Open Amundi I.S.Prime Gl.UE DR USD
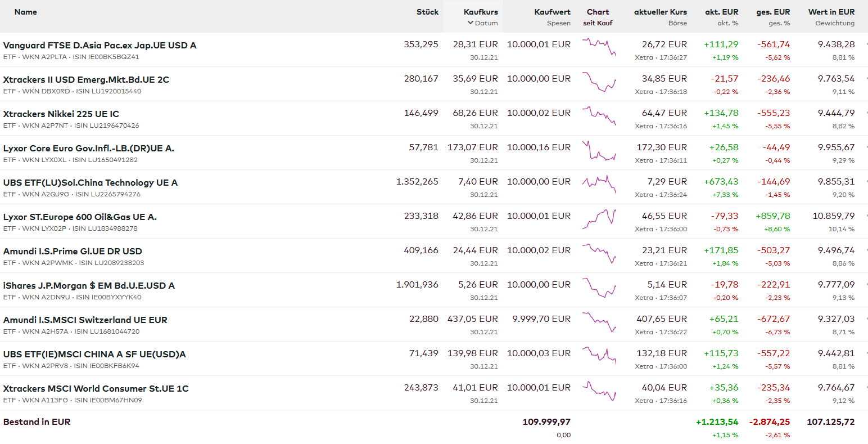The image size is (868, 444). [73, 252]
